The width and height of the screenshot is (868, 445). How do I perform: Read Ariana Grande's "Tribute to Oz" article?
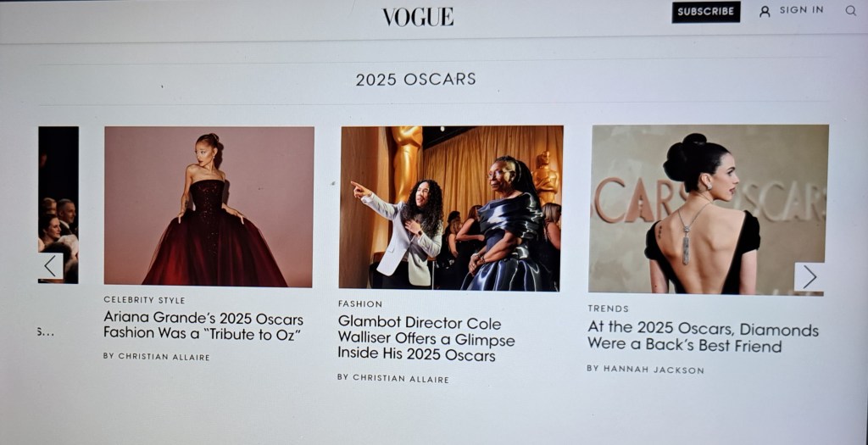pyautogui.click(x=203, y=326)
